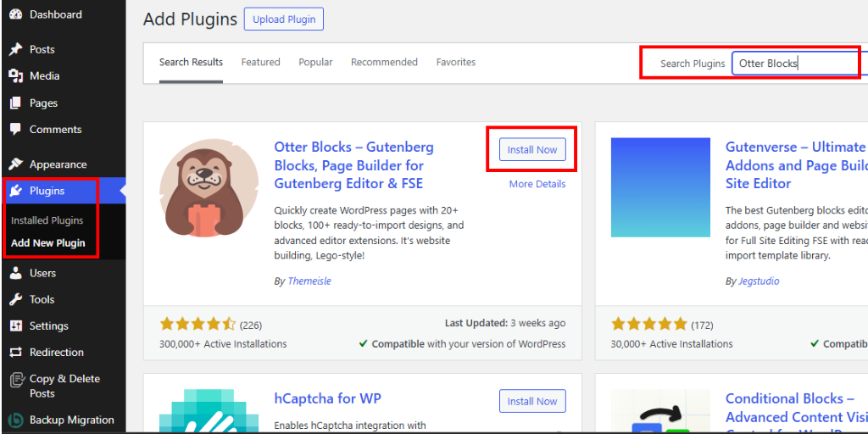Open the Jegstudio author link

point(759,281)
